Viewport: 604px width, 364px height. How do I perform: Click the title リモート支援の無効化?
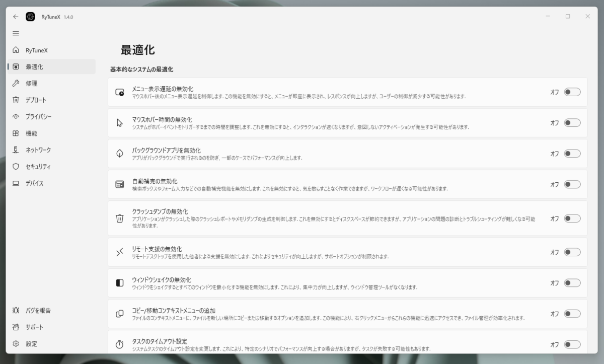[157, 249]
